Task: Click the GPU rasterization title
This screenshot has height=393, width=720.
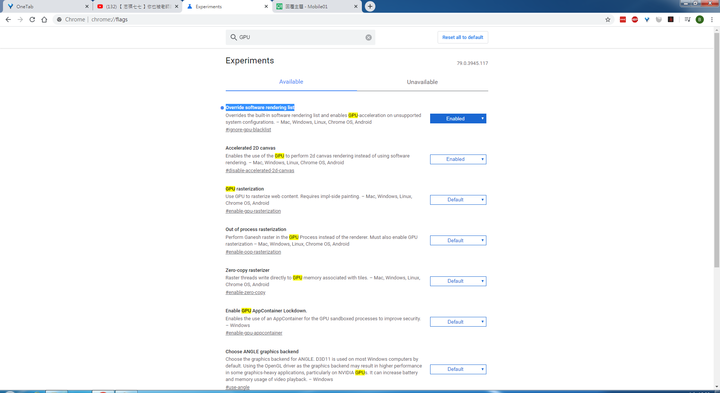Action: click(244, 189)
